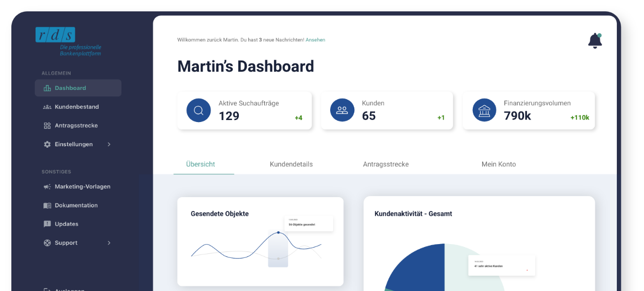Switch to the Kundendetails tab
Viewport: 644px width, 291px height.
(x=291, y=165)
